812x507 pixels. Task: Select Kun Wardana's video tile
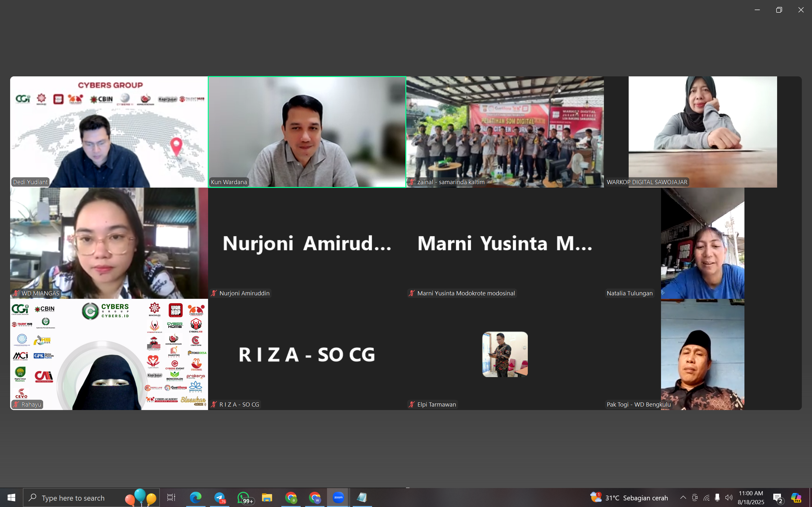pyautogui.click(x=307, y=132)
